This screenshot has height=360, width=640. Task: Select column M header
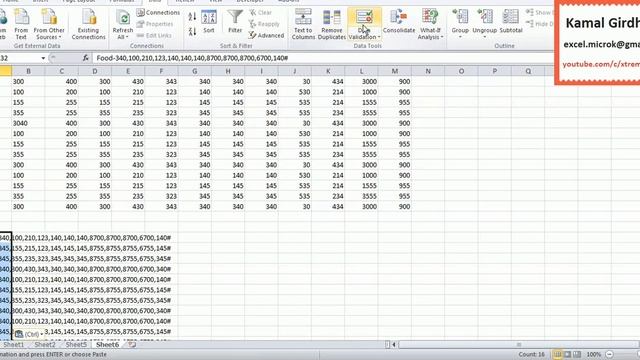(x=395, y=71)
